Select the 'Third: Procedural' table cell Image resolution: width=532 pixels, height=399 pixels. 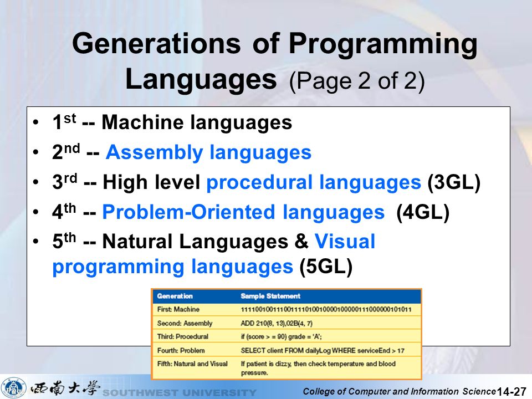coord(182,336)
